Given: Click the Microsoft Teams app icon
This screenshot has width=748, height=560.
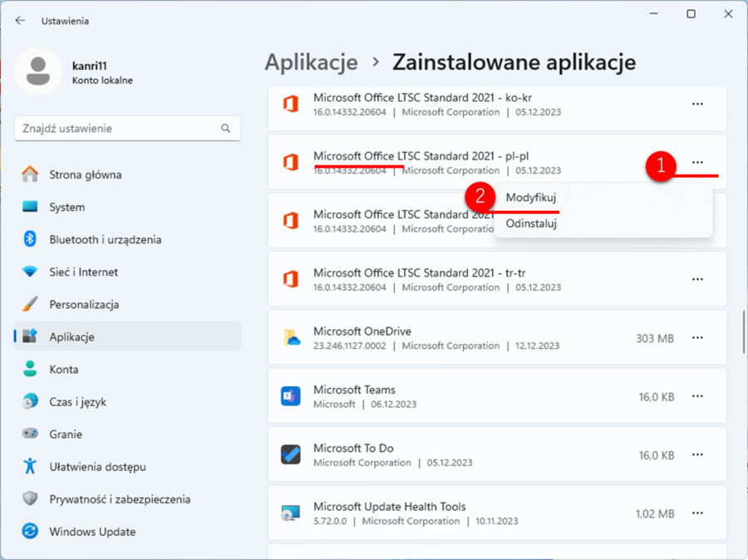Looking at the screenshot, I should click(291, 396).
